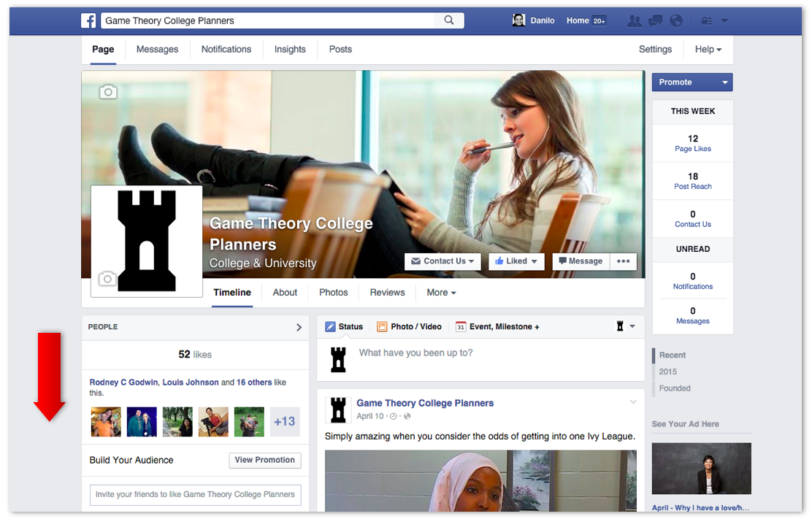Viewport: 812px width, 527px height.
Task: Click Danilo's profile picture in top bar
Action: tap(518, 20)
